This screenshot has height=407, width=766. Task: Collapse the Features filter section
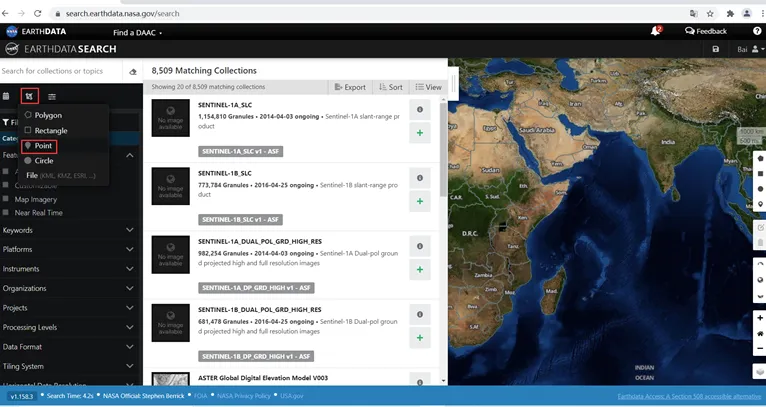point(130,155)
